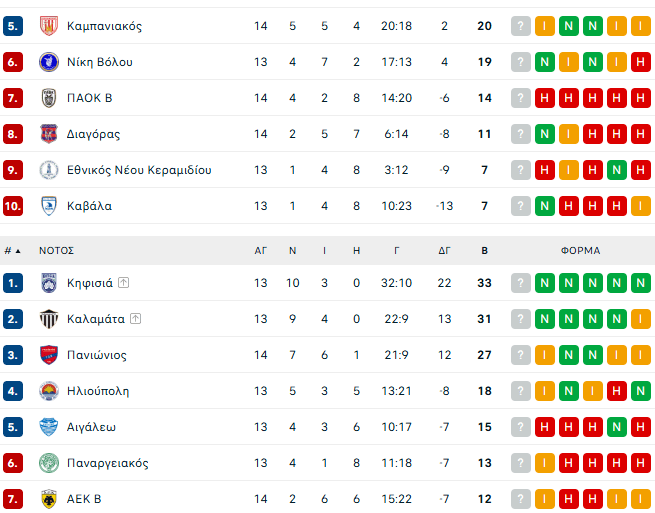Open the Καλαμάτα team page link
This screenshot has height=513, width=655.
[96, 319]
